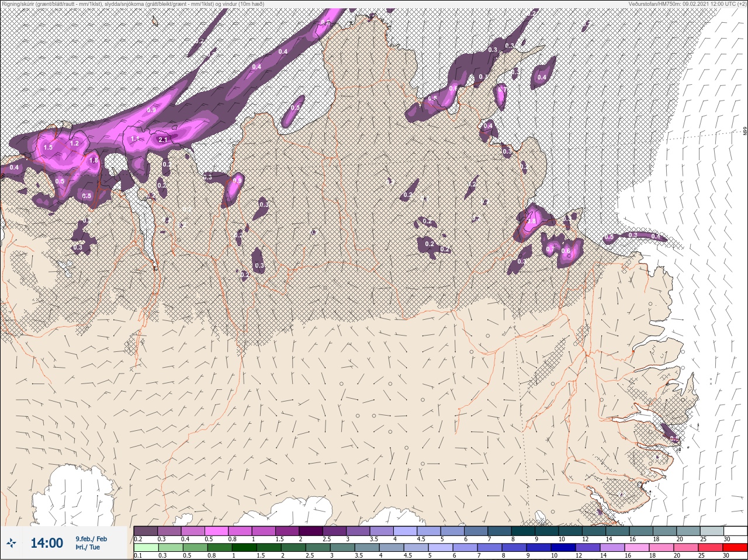Click the '9.feb./ Feb' date text
This screenshot has width=748, height=560.
91,539
